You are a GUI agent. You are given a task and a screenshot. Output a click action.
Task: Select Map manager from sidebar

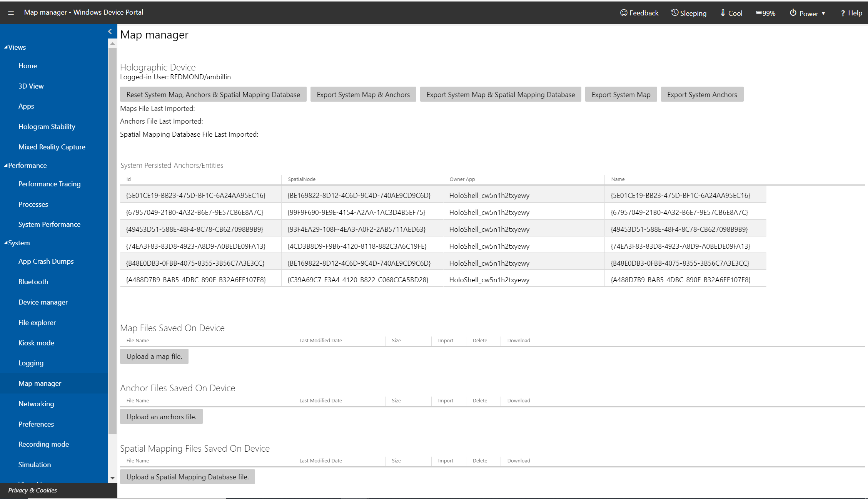point(39,383)
